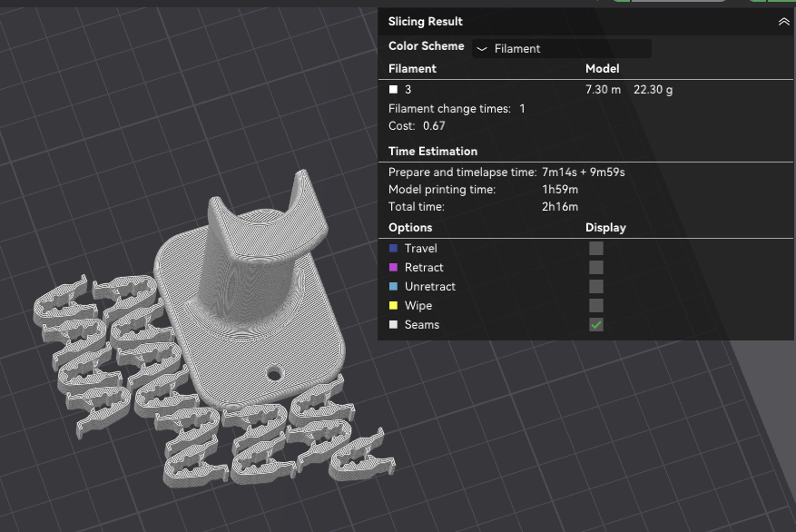This screenshot has height=532, width=796.
Task: Enable the Retract display checkbox
Action: pos(596,268)
